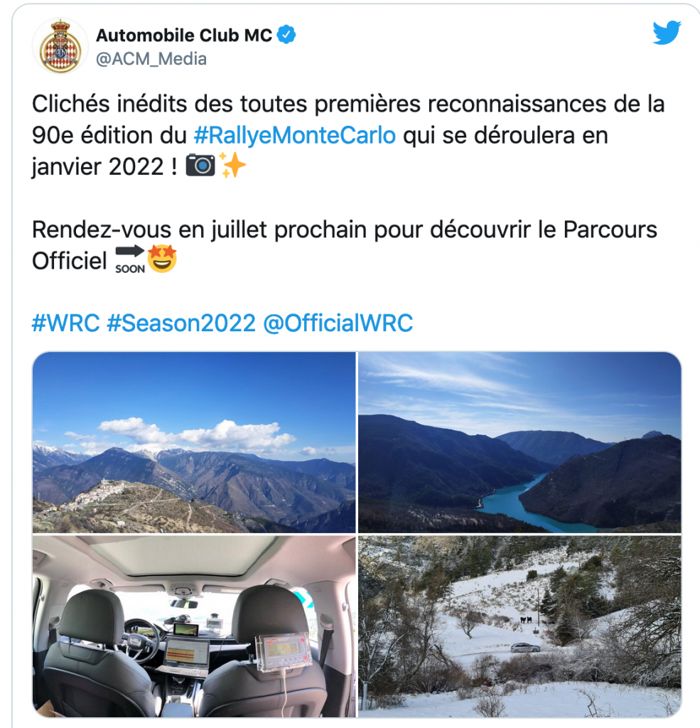Click the Parcours Officiel sentence
Screen dimensions: 700x728
(345, 245)
